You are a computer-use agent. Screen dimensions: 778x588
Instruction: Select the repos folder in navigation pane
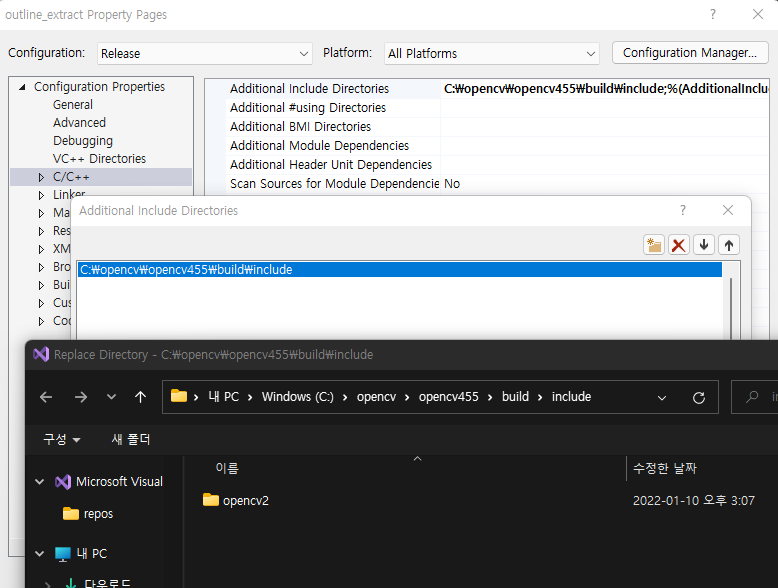[x=88, y=514]
